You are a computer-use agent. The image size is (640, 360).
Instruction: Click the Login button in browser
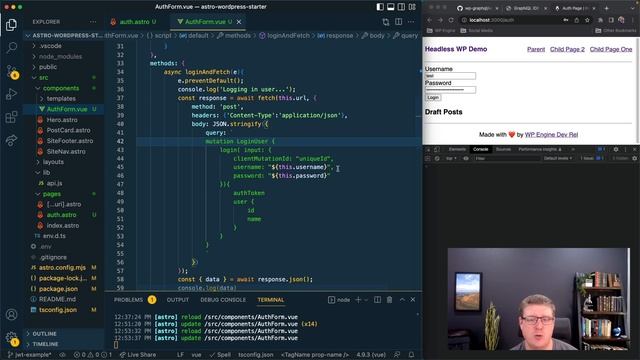point(433,98)
